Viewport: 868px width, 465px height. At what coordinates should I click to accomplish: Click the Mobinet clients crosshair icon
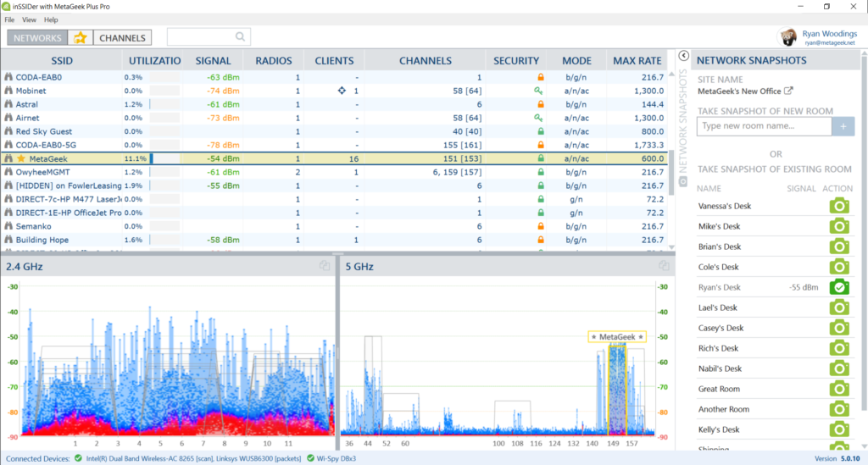342,91
